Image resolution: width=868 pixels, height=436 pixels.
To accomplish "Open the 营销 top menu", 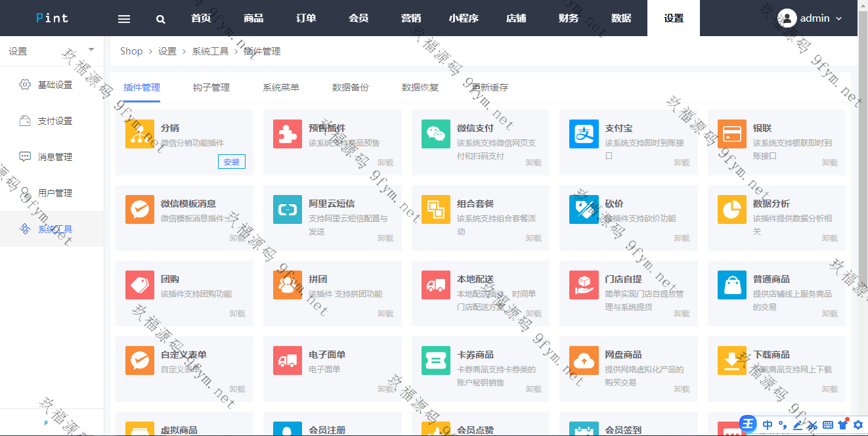I will [411, 18].
